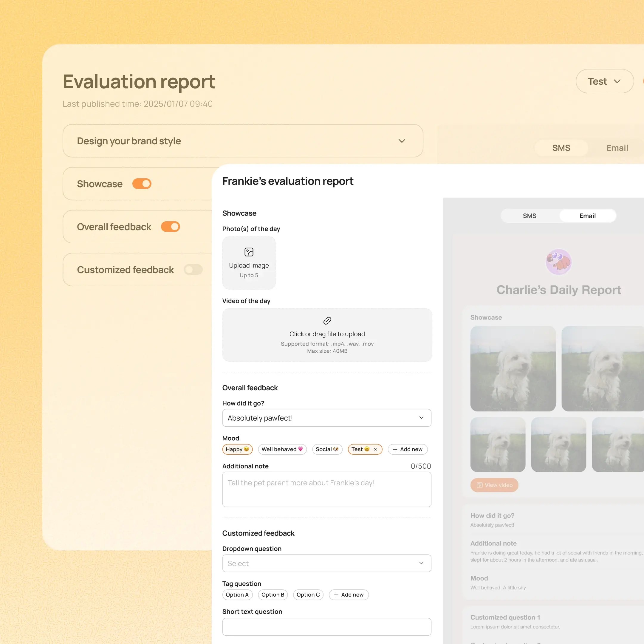This screenshot has height=644, width=644.
Task: Click the Additional note text area
Action: 327,489
